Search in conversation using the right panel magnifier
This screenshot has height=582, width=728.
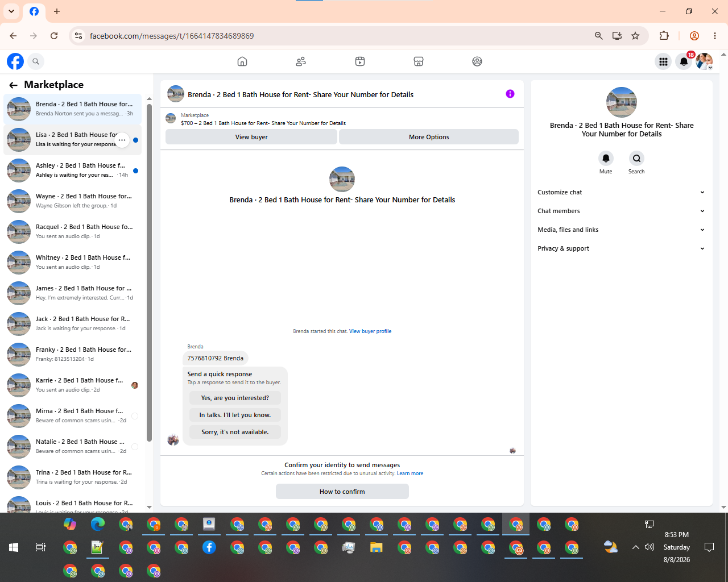636,158
